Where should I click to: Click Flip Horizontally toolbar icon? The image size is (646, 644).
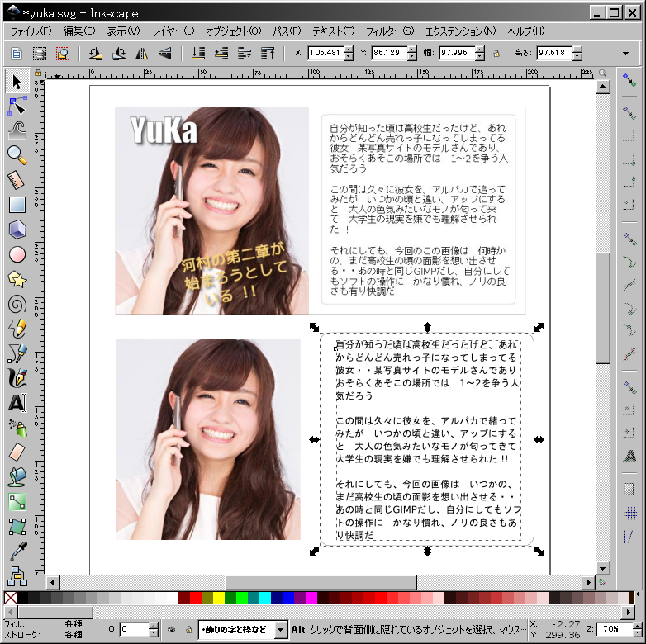pos(142,53)
